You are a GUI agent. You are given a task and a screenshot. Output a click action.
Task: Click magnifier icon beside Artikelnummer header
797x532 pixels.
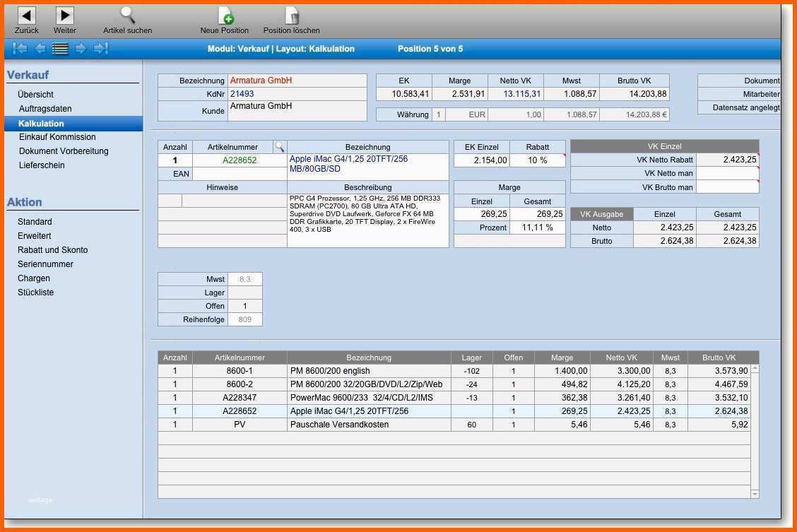[x=280, y=147]
